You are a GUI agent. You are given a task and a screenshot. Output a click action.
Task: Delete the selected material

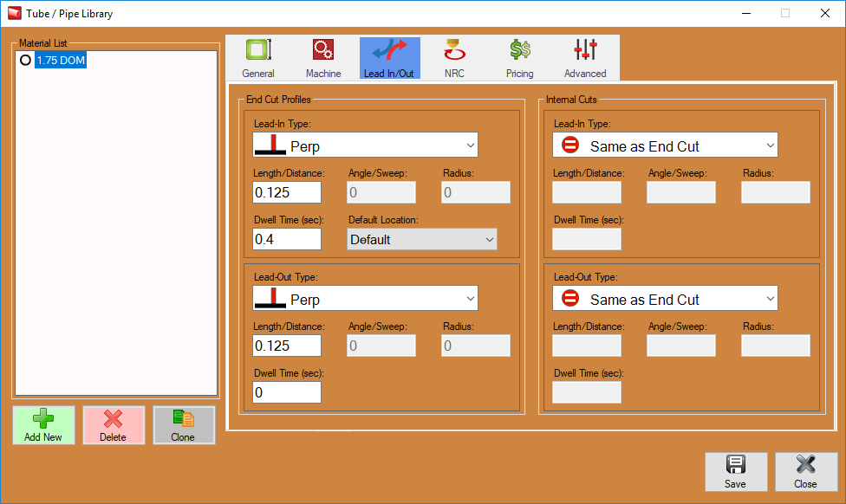coord(113,425)
